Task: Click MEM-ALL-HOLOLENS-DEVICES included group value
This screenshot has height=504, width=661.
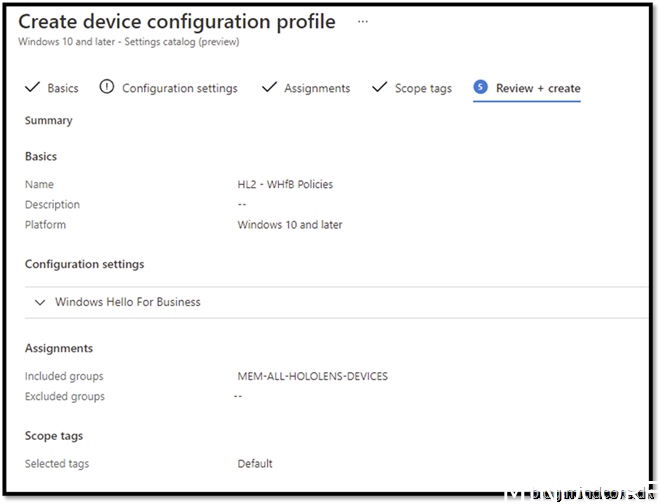Action: point(312,376)
